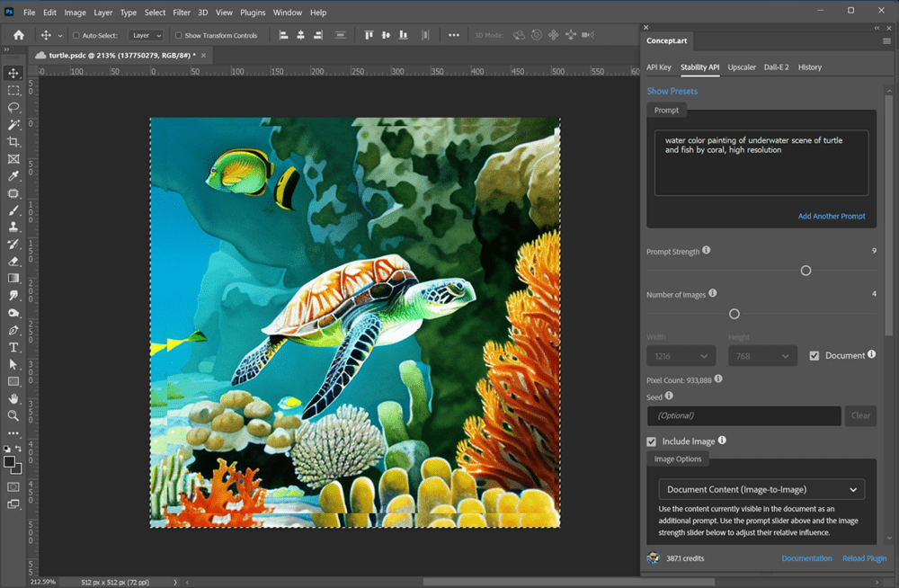Click Add Another Prompt link
Image resolution: width=899 pixels, height=588 pixels.
(x=832, y=217)
